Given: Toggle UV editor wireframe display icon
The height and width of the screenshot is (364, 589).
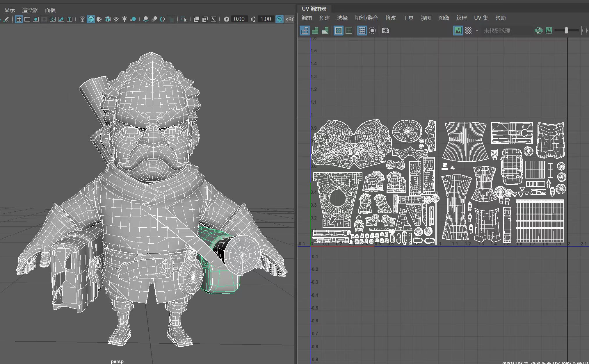Looking at the screenshot, I should [x=305, y=31].
